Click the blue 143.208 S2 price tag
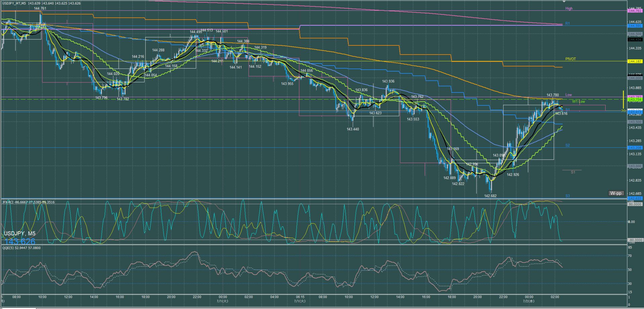 click(635, 148)
